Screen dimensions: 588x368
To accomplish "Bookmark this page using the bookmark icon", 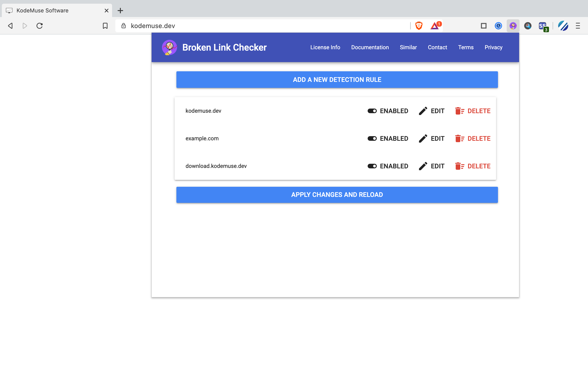I will pyautogui.click(x=105, y=26).
